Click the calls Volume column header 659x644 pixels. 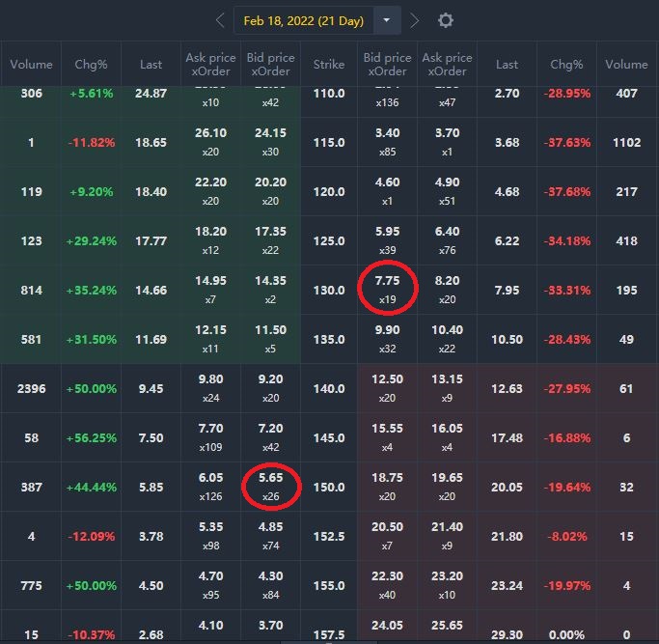point(31,65)
